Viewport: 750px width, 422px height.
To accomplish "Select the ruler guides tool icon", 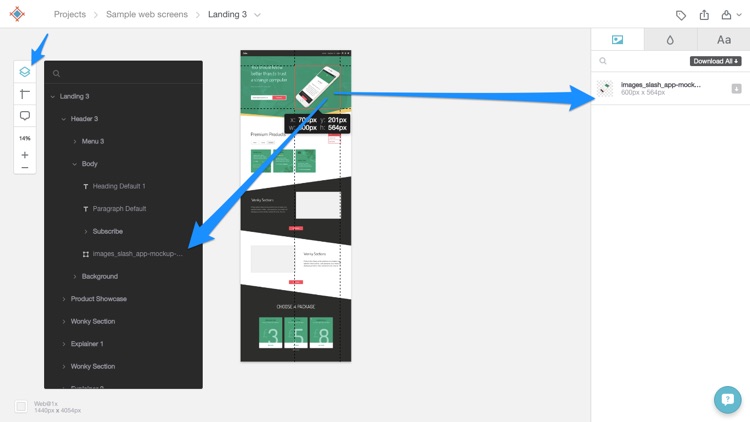I will coord(25,94).
